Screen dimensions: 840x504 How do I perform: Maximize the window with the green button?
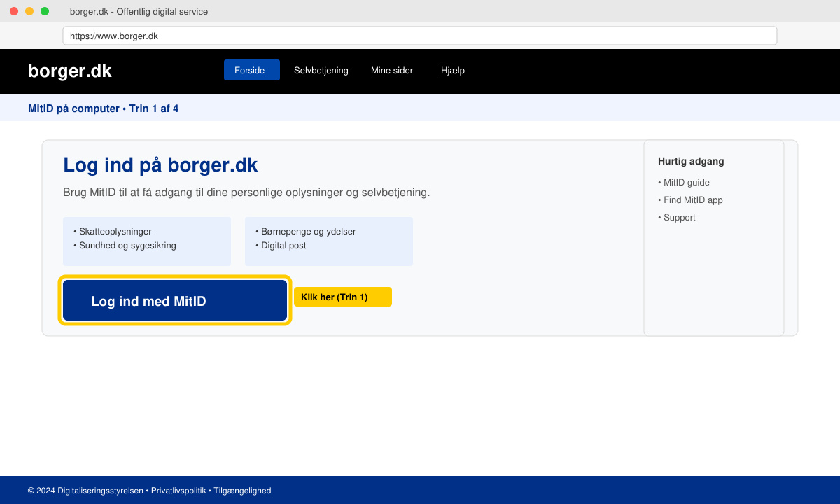[45, 11]
